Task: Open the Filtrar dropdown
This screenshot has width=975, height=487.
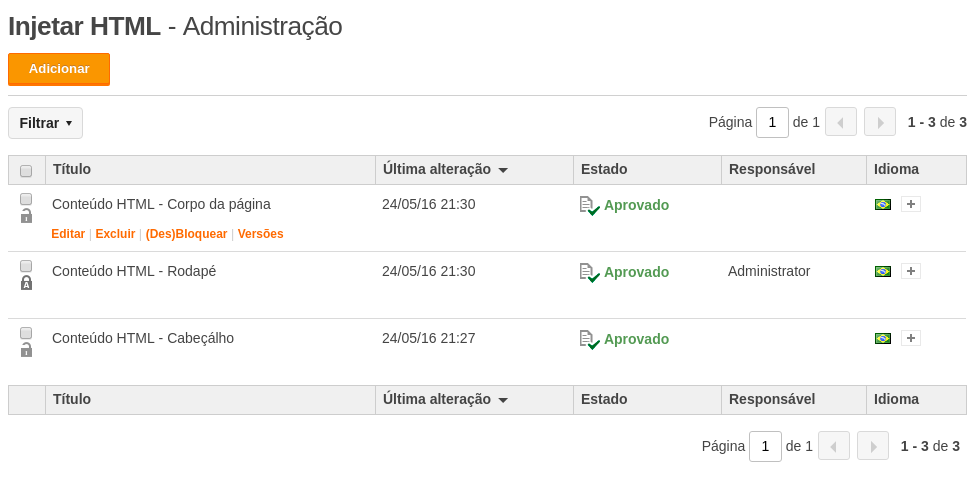Action: [45, 123]
